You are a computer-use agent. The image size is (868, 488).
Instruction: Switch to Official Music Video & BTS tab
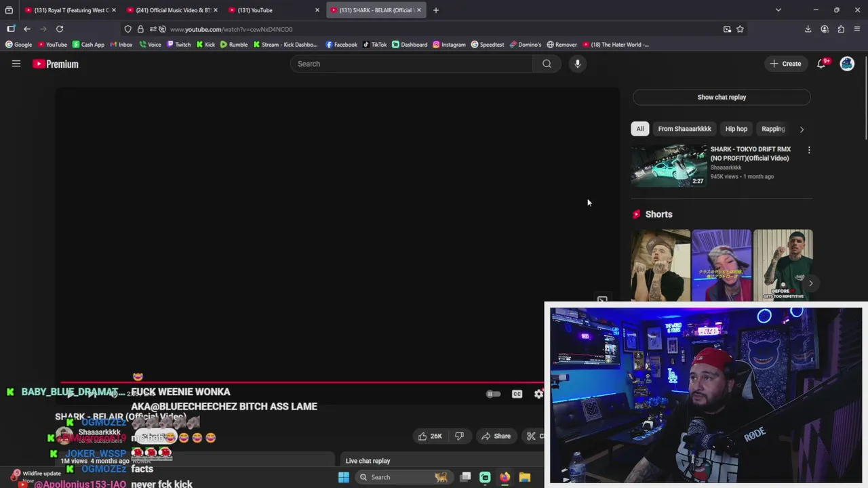tap(171, 10)
